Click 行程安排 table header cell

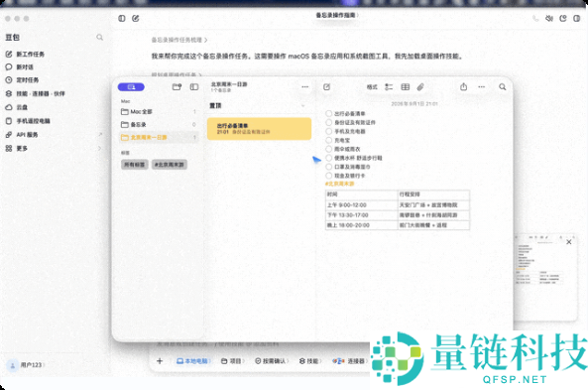tap(433, 195)
